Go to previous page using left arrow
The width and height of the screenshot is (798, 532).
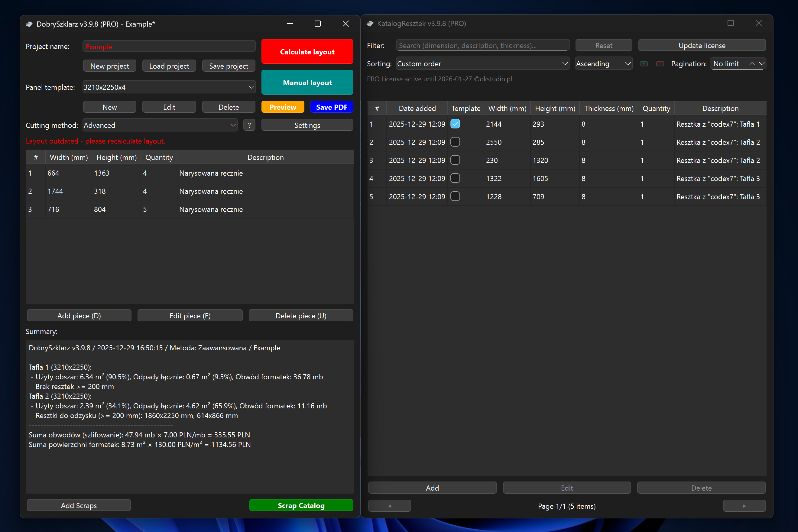(x=389, y=505)
